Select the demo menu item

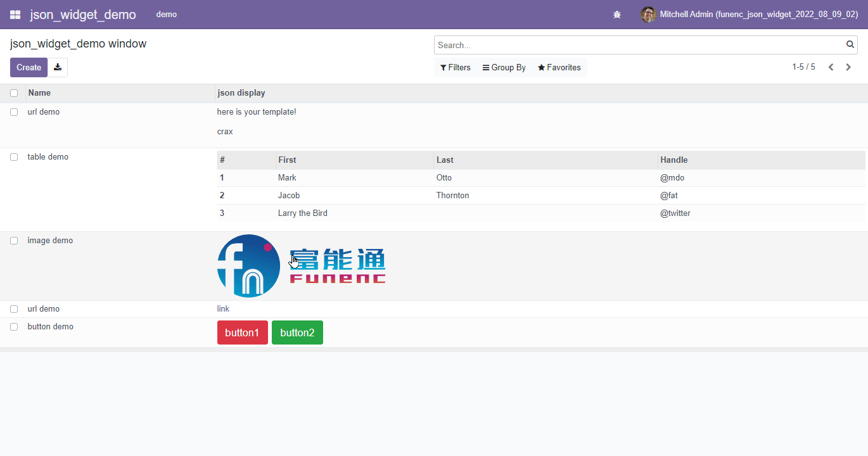(166, 14)
